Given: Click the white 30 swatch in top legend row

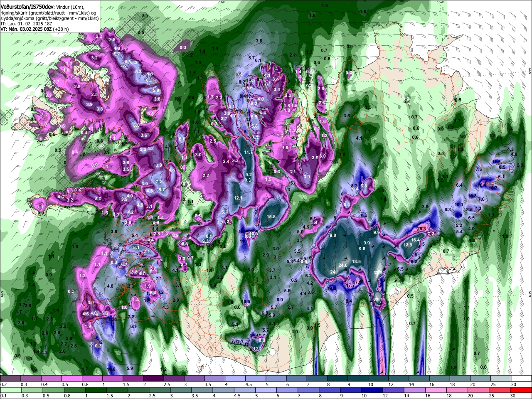Looking at the screenshot, I should click(x=521, y=379).
